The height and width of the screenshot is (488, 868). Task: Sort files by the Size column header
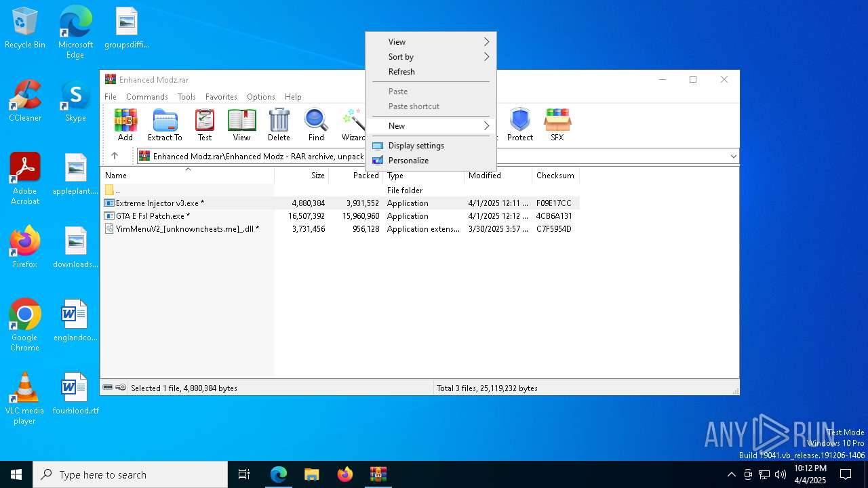coord(302,176)
